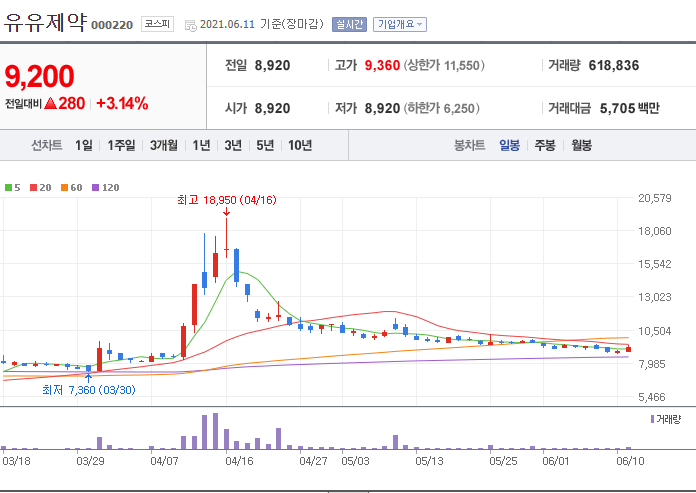Switch to the 월봉 candle chart
Viewport: 696px width, 493px height.
point(581,145)
